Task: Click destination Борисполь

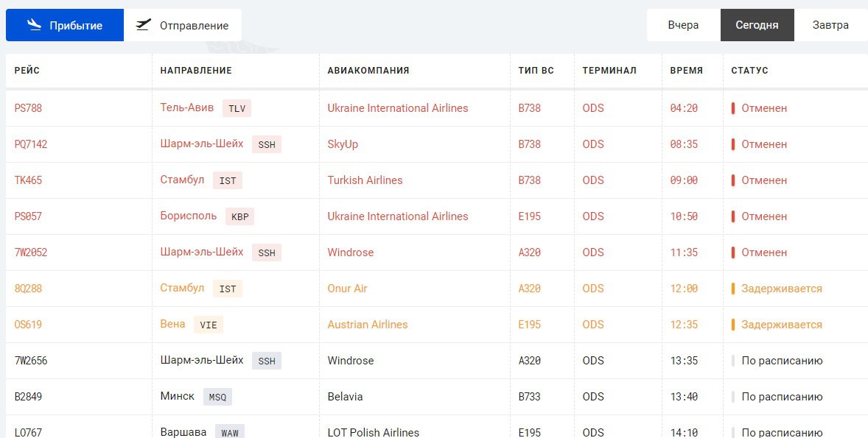Action: tap(189, 216)
